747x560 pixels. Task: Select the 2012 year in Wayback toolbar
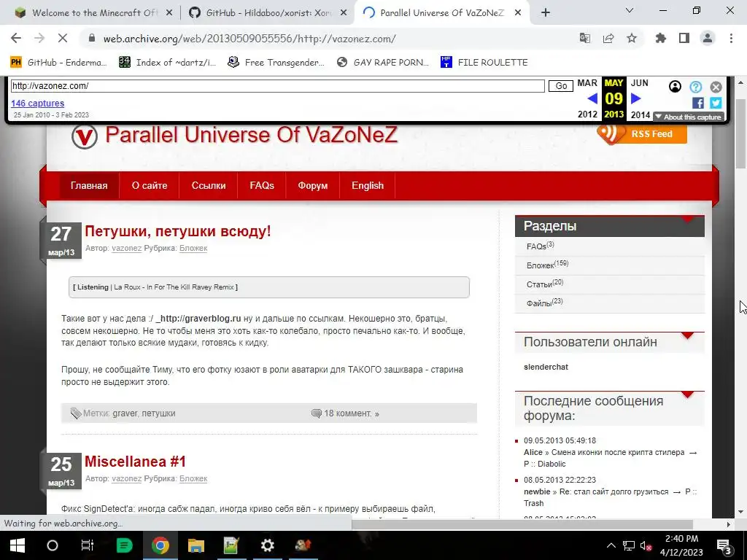click(x=587, y=114)
